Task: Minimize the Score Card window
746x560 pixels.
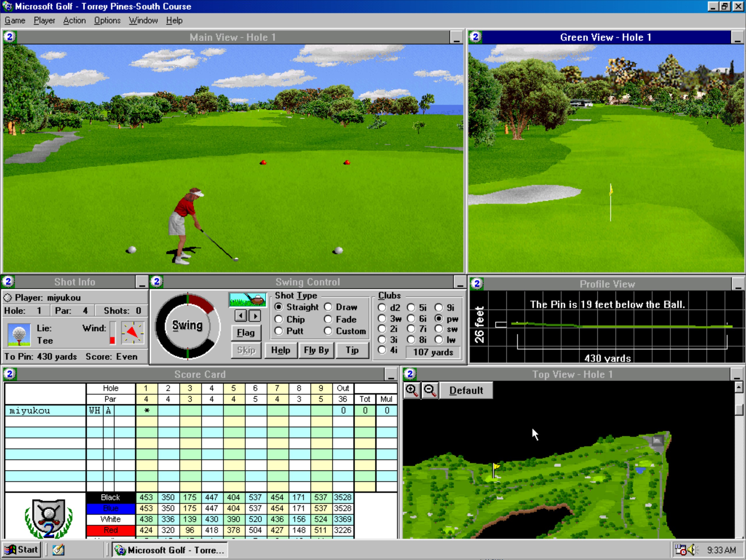Action: point(390,374)
